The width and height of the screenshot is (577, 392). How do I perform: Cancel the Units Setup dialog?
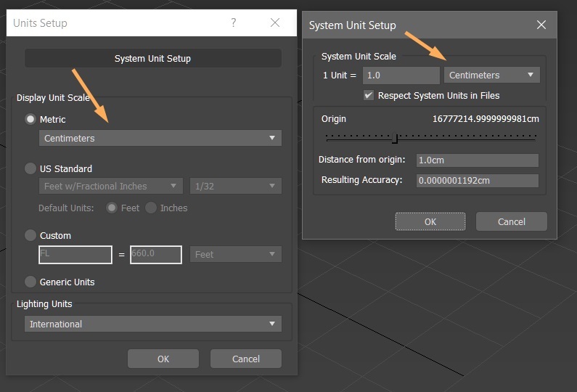click(x=245, y=359)
